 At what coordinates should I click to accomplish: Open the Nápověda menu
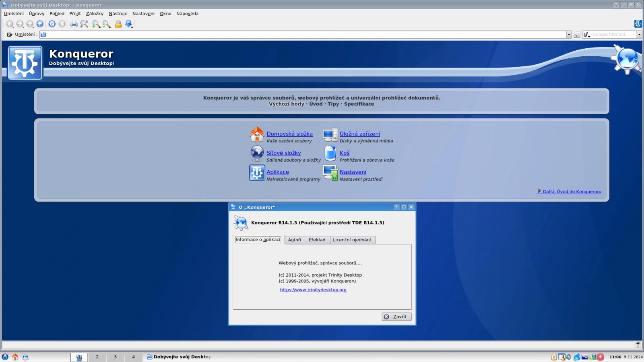tap(187, 14)
